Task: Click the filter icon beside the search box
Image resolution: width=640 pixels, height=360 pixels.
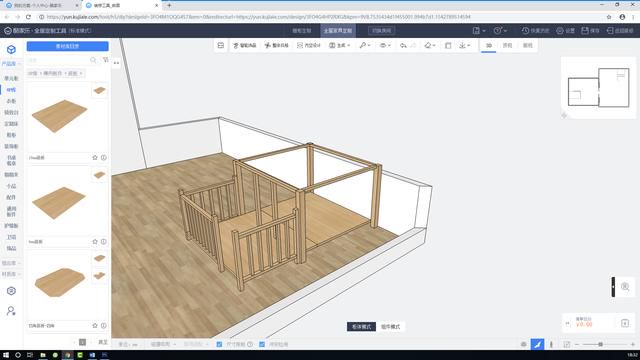Action: tap(106, 60)
